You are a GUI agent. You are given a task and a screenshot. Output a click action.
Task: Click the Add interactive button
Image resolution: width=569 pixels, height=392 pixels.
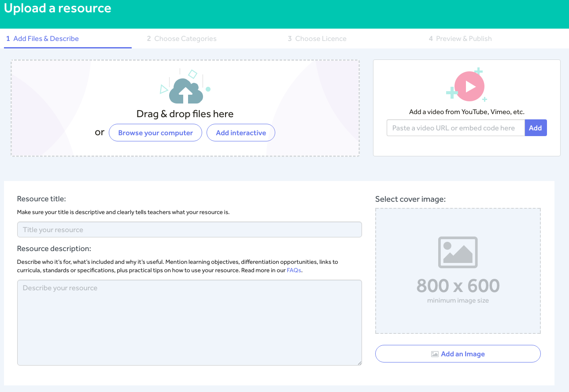(241, 133)
